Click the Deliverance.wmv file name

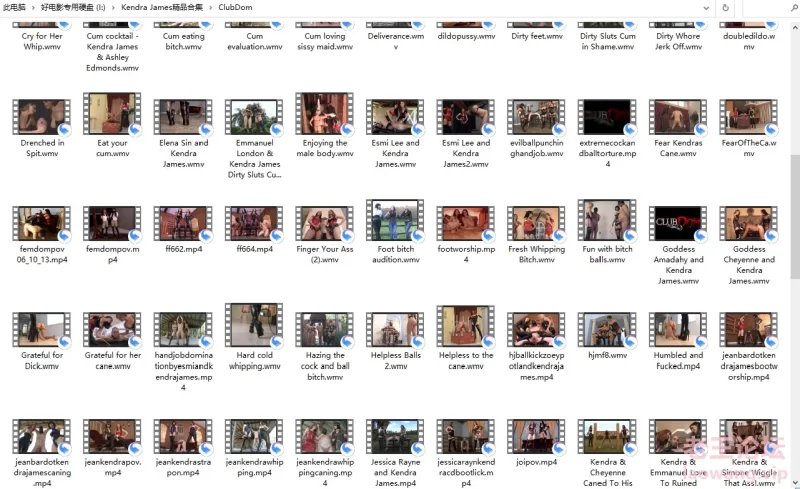pyautogui.click(x=395, y=41)
